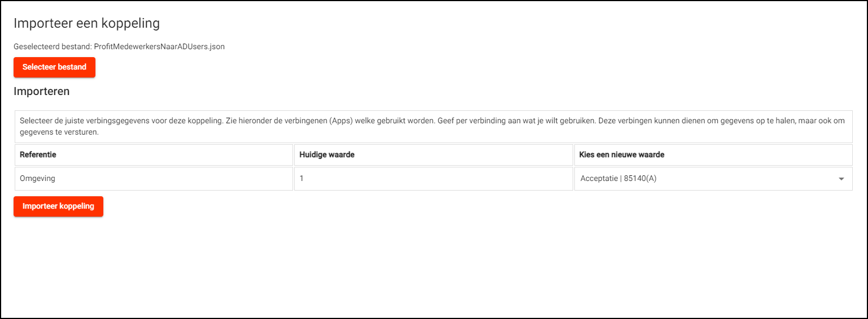Click the Huidige waarde column header
The height and width of the screenshot is (319, 868).
(x=326, y=154)
